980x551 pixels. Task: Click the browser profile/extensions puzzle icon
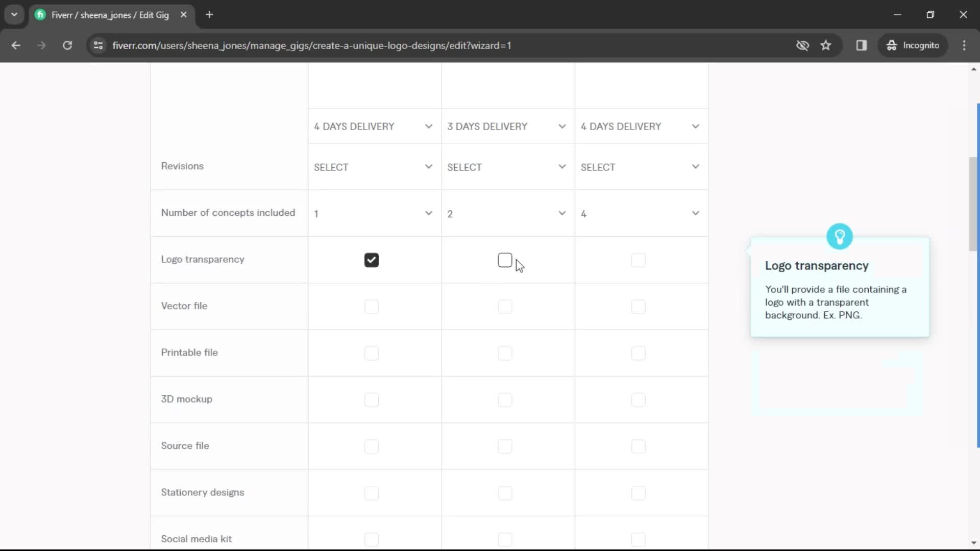(x=862, y=45)
